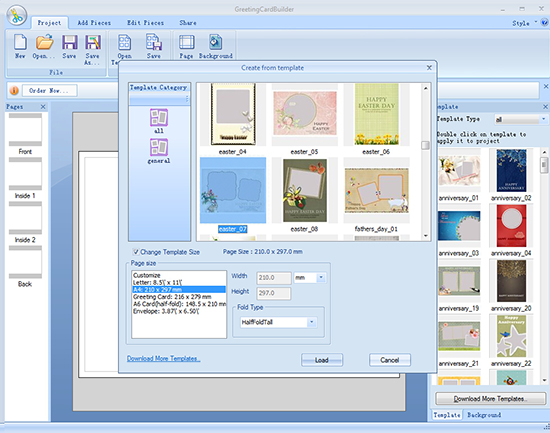
Task: Click the Width input field
Action: pyautogui.click(x=274, y=278)
